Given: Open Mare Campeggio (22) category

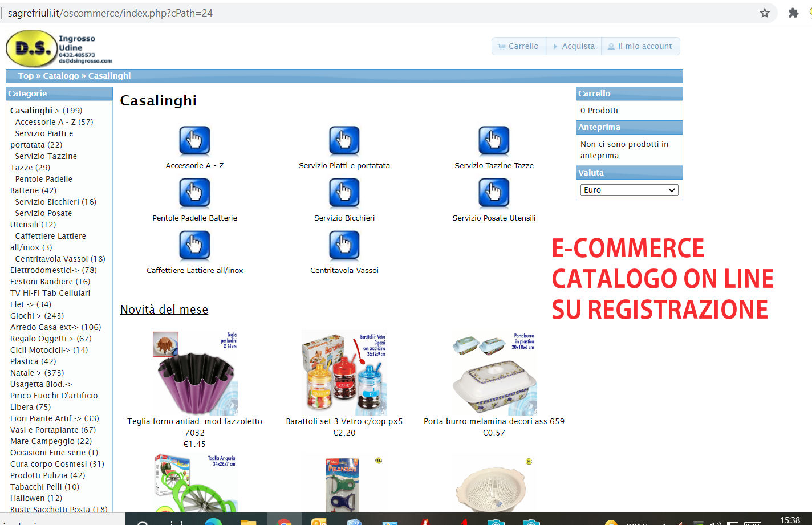Looking at the screenshot, I should point(51,441).
